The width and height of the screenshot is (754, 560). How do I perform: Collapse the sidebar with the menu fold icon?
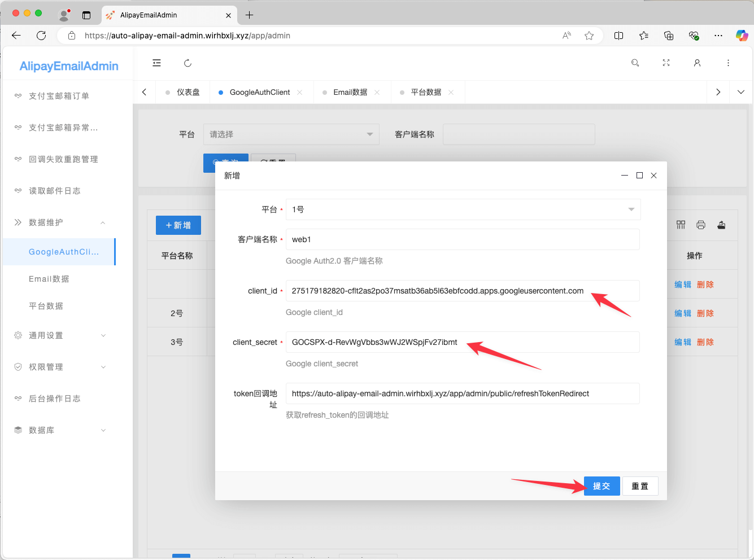157,63
